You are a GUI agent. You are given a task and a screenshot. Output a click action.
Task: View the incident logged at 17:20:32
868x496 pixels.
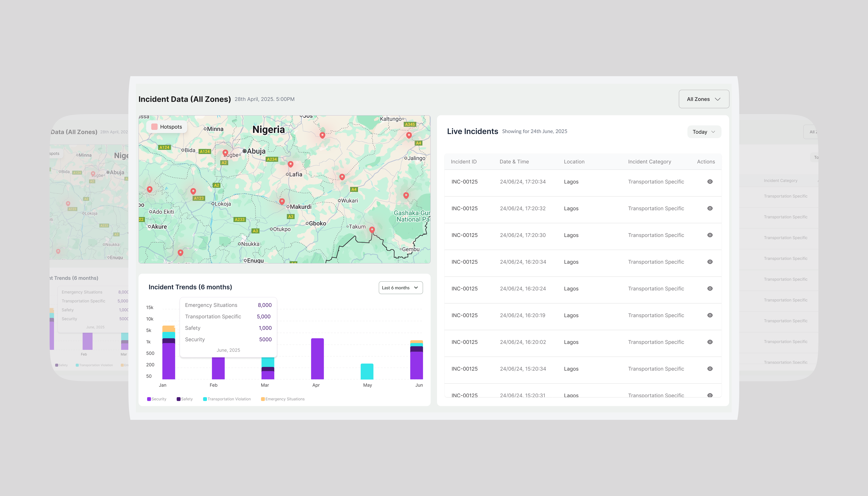[710, 209]
